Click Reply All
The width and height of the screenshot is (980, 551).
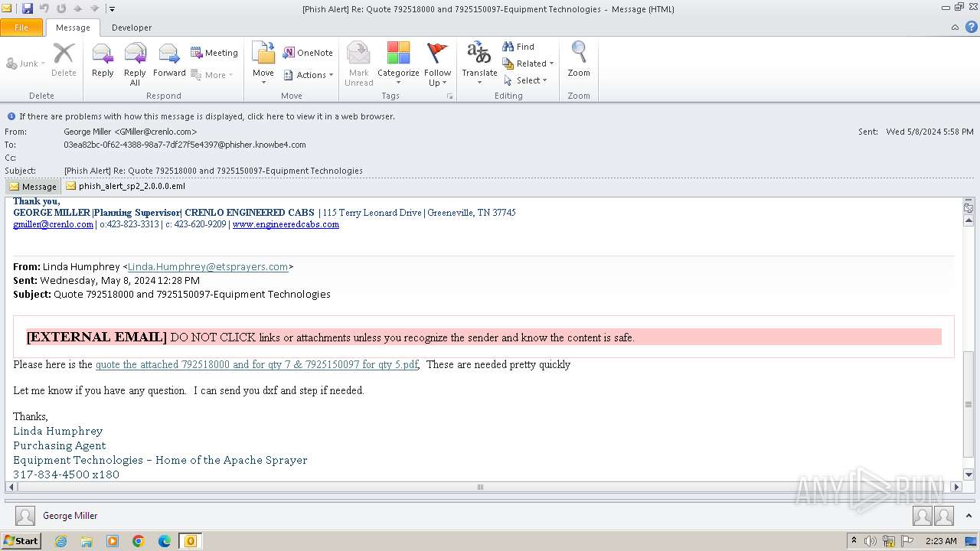(x=135, y=64)
